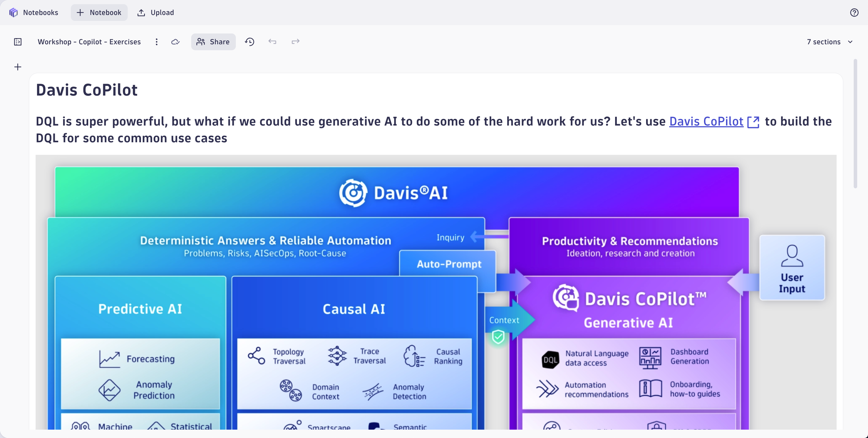Screen dimensions: 868x438
Task: Open the help icon
Action: click(x=854, y=13)
